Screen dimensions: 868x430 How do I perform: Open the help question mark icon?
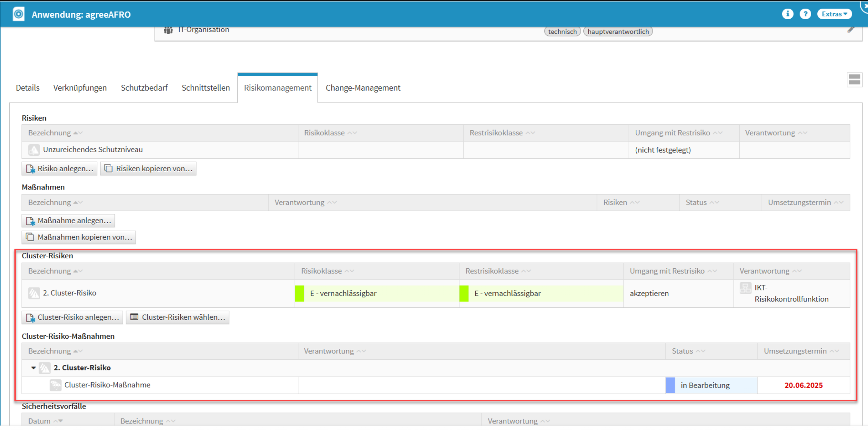(x=805, y=14)
